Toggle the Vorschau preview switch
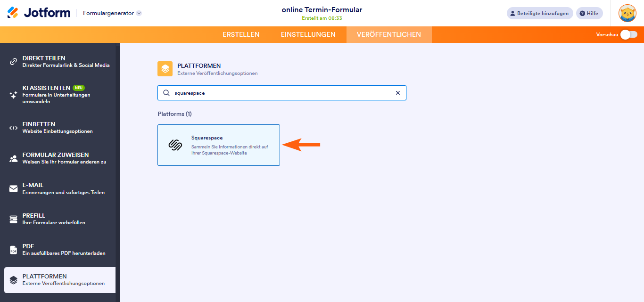Image resolution: width=644 pixels, height=302 pixels. (x=629, y=34)
